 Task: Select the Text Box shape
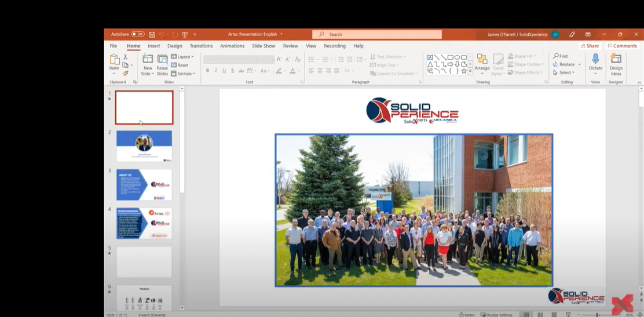pos(430,57)
